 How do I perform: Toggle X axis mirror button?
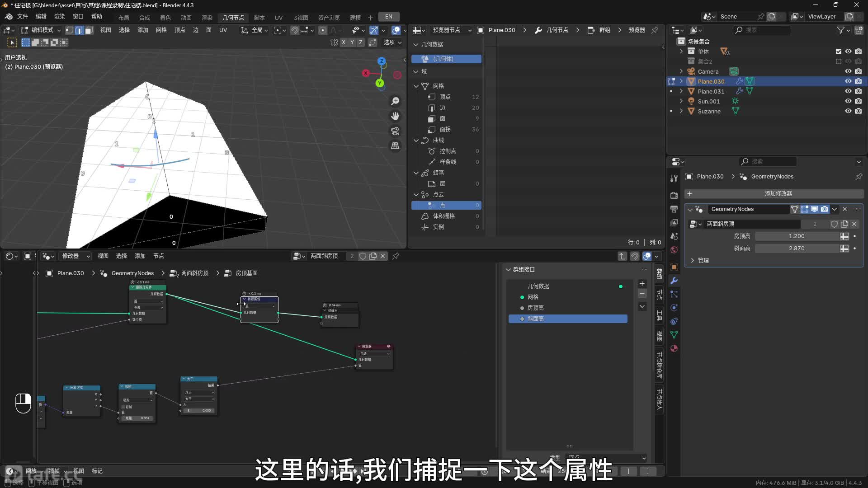344,42
